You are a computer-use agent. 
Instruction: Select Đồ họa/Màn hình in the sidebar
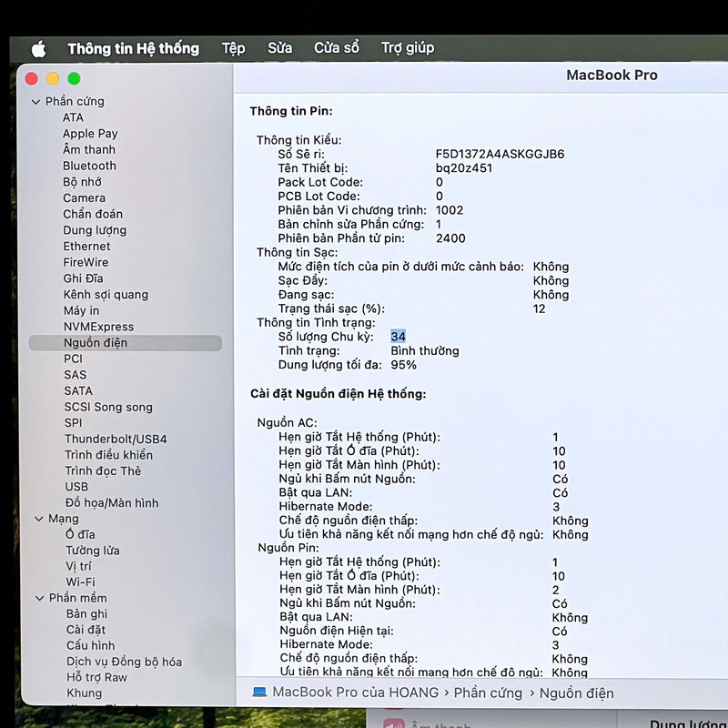click(x=111, y=503)
